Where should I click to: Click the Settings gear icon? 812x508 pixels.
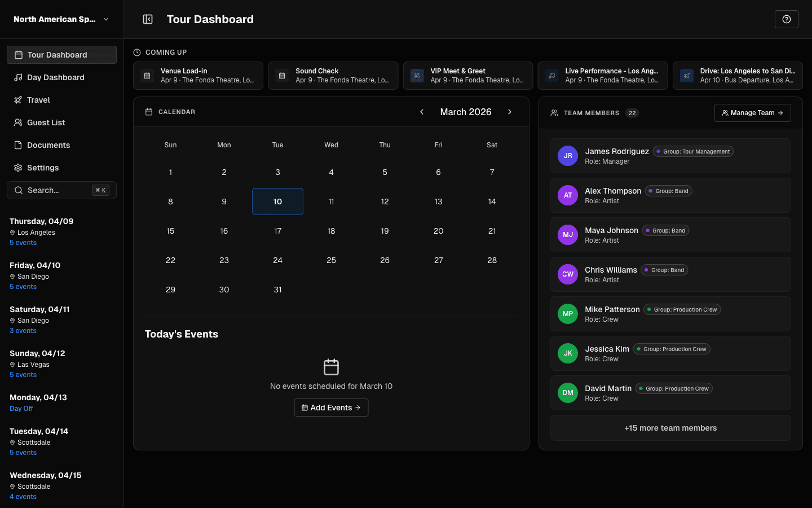(x=17, y=168)
